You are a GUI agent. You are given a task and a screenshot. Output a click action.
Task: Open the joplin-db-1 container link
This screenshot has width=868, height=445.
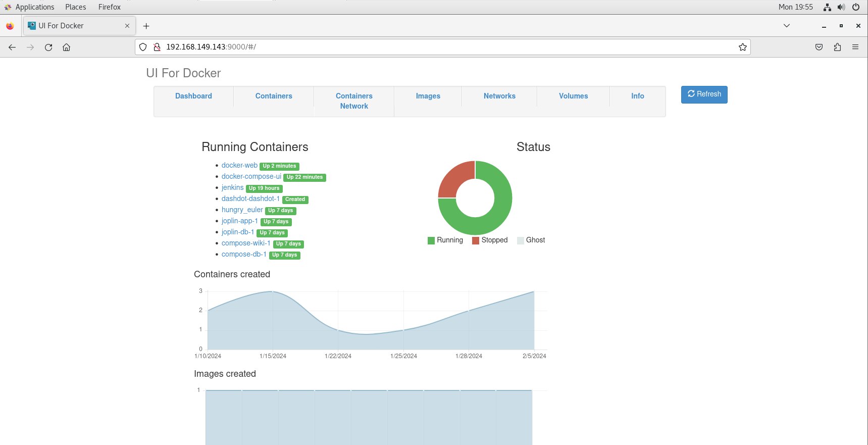[x=238, y=232]
